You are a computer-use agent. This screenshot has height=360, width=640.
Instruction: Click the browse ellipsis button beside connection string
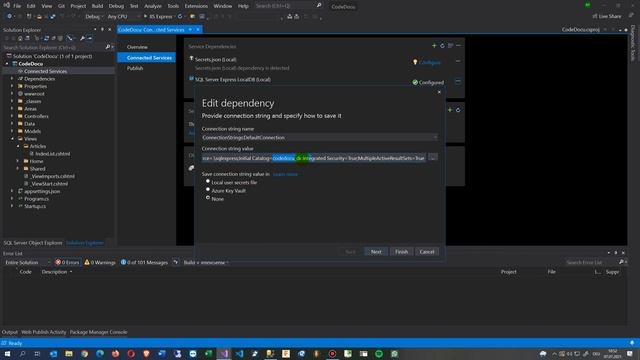[433, 158]
